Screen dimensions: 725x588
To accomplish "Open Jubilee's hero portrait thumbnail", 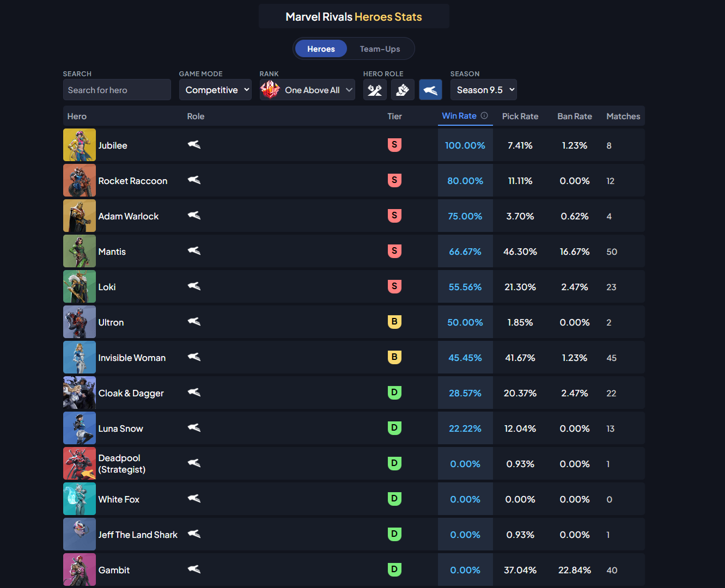I will 80,145.
